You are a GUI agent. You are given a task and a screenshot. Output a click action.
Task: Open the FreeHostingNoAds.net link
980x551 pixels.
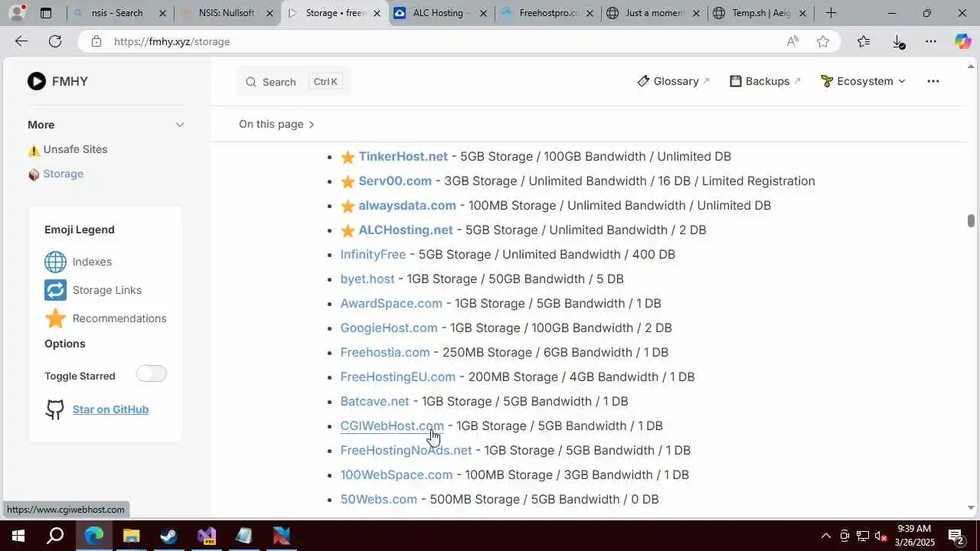(x=406, y=450)
